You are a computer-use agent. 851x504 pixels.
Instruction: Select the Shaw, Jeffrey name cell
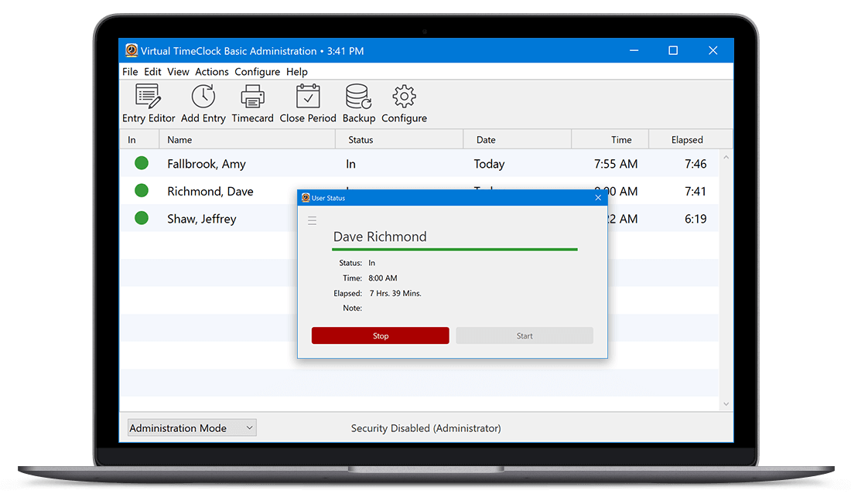click(201, 220)
